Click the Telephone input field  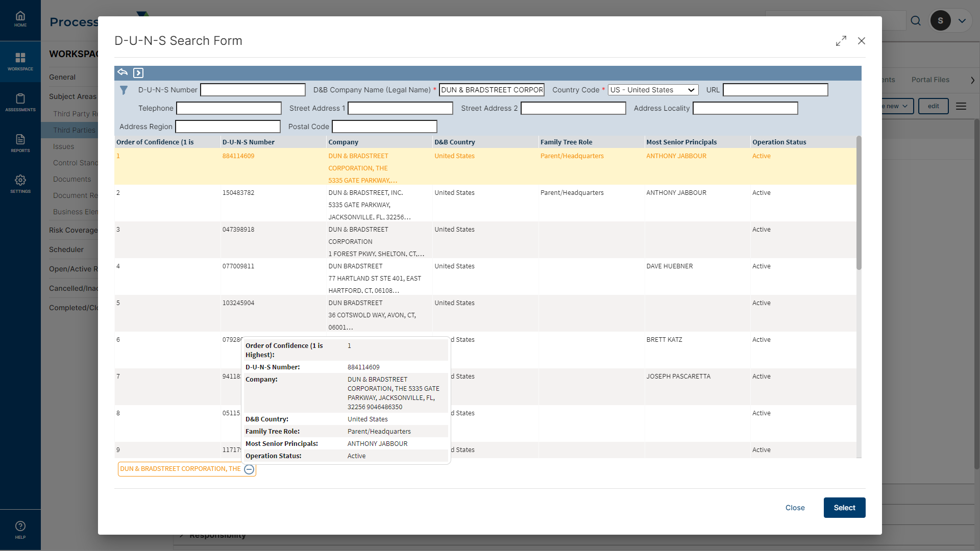(229, 108)
